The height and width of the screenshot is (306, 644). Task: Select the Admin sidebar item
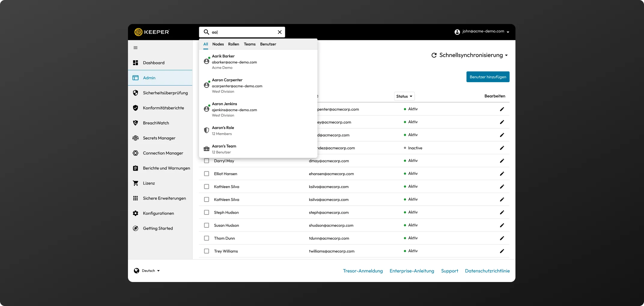pos(160,78)
